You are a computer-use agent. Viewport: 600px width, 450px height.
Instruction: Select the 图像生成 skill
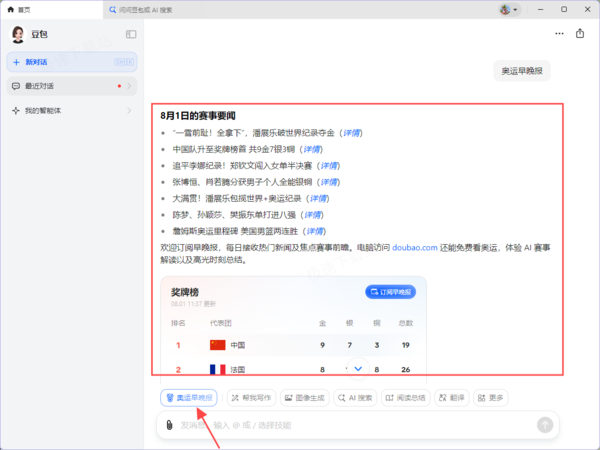point(305,398)
